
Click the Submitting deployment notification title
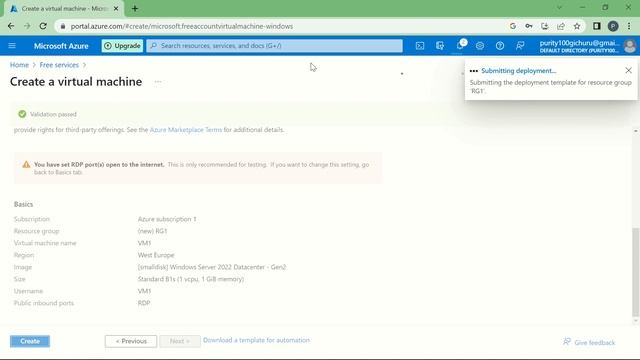coord(518,71)
